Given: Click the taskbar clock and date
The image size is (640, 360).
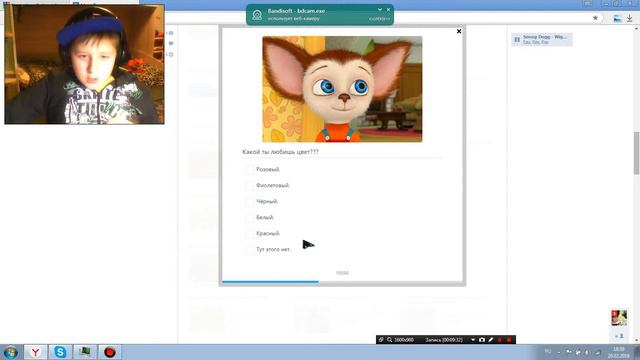Looking at the screenshot, I should 619,352.
